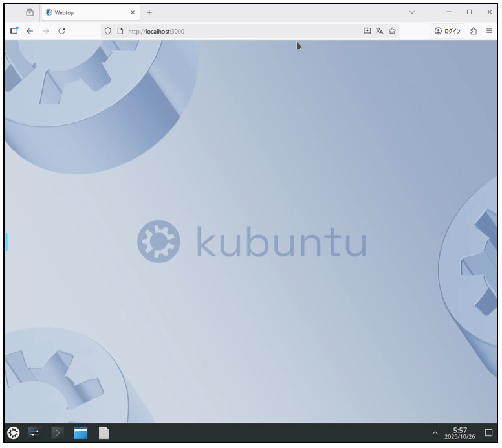Click the localhost:3000 address bar
Screen dimensions: 502x448
(246, 31)
